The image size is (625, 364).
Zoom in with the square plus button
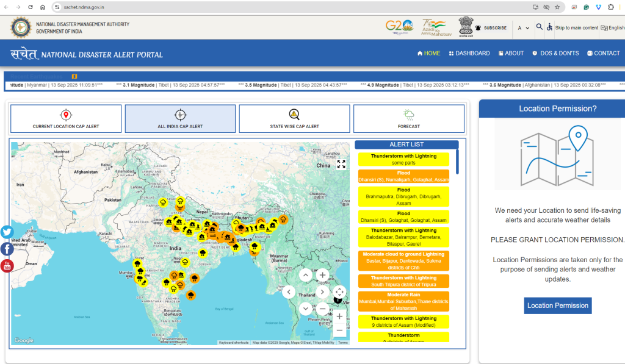click(339, 316)
